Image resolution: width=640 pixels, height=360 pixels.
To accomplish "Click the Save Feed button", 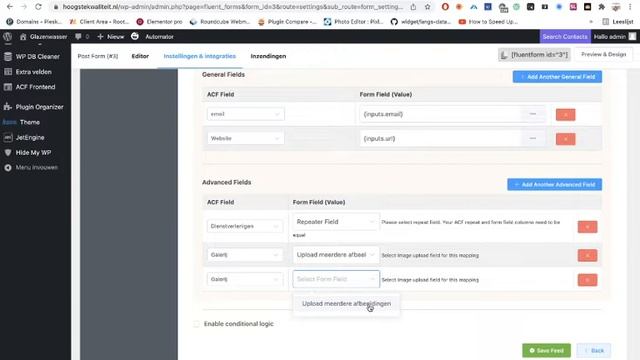I will click(546, 351).
